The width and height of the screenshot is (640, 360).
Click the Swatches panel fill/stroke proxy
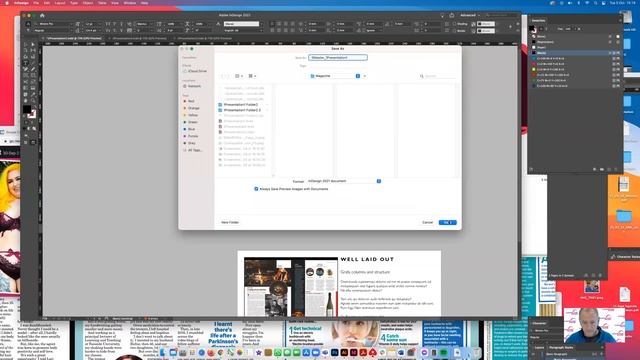point(532,29)
